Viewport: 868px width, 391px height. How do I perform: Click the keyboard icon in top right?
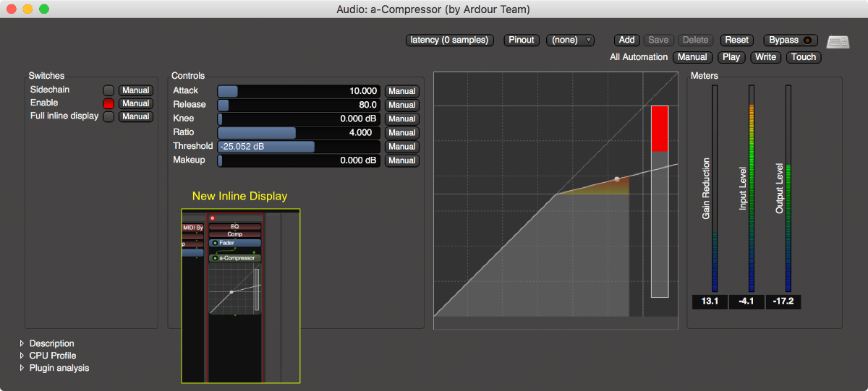(838, 42)
